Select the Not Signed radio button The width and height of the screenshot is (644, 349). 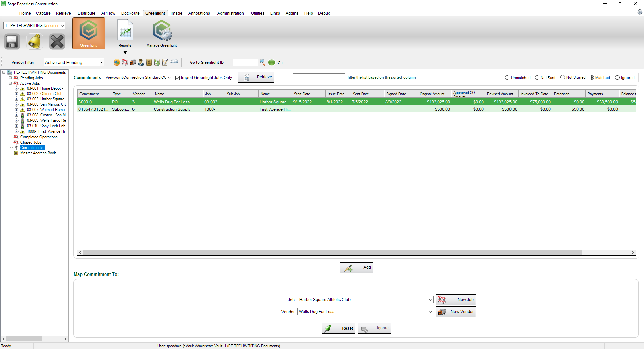click(x=562, y=77)
